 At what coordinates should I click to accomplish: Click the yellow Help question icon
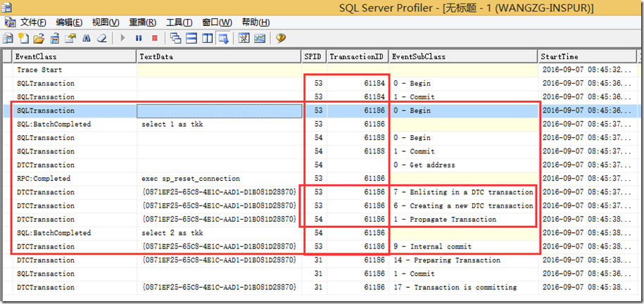pyautogui.click(x=281, y=38)
